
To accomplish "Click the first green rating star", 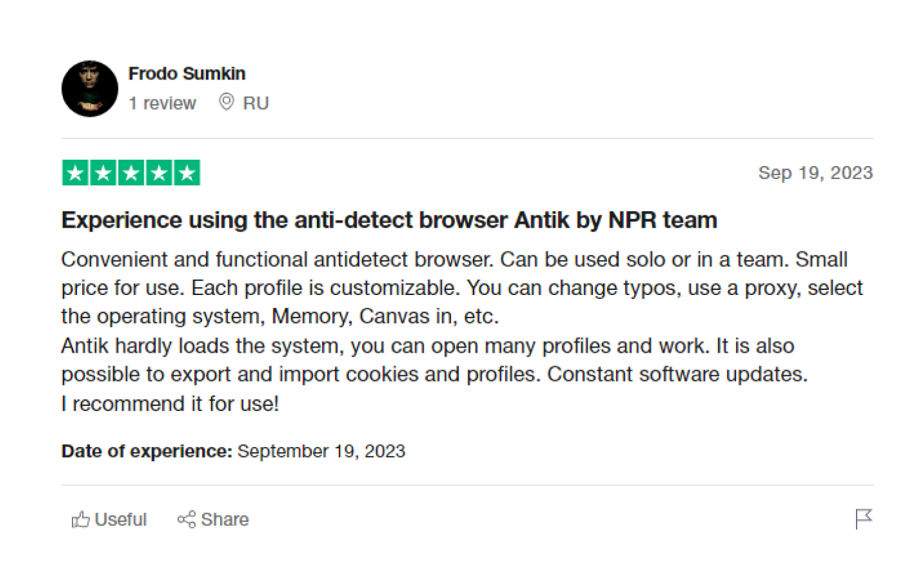I will click(76, 173).
